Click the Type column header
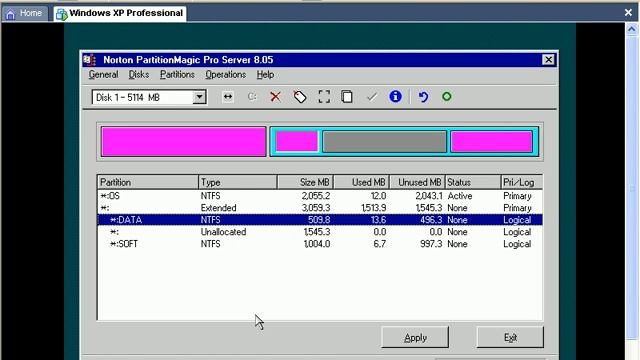This screenshot has width=640, height=360. coord(238,182)
